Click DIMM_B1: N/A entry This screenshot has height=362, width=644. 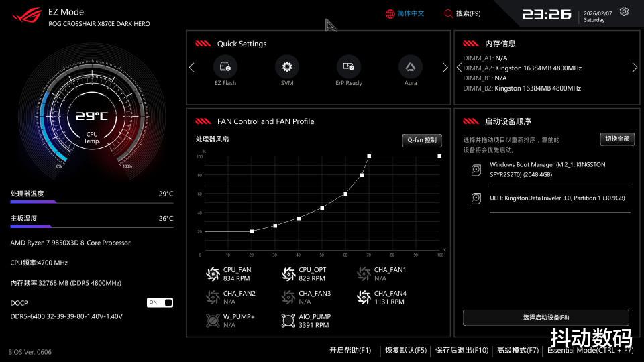click(485, 78)
